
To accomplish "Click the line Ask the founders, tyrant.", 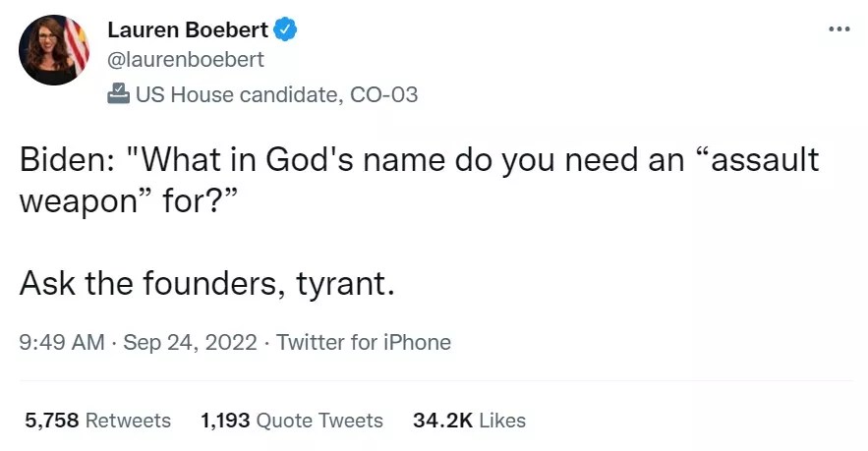I will 206,284.
